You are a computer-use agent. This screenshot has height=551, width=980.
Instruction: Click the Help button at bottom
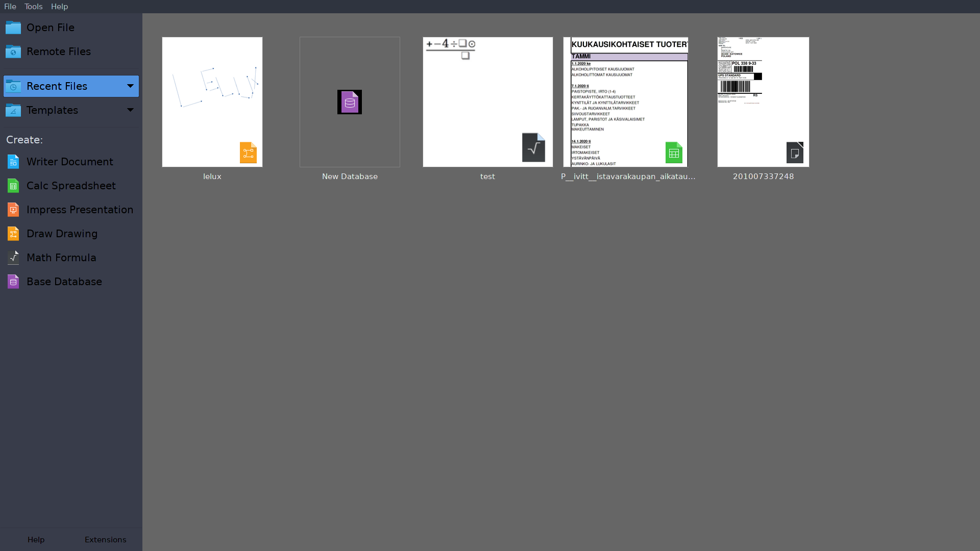(36, 540)
